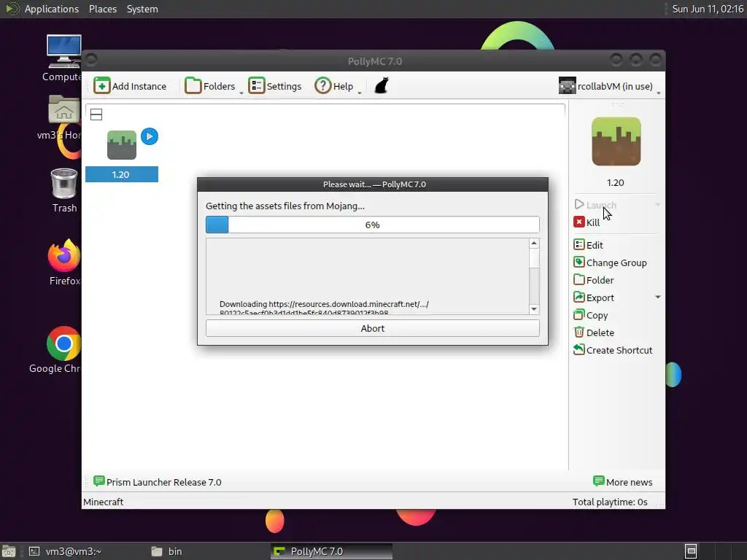Click the 1.20 instance label
This screenshot has width=747, height=560.
(x=122, y=174)
